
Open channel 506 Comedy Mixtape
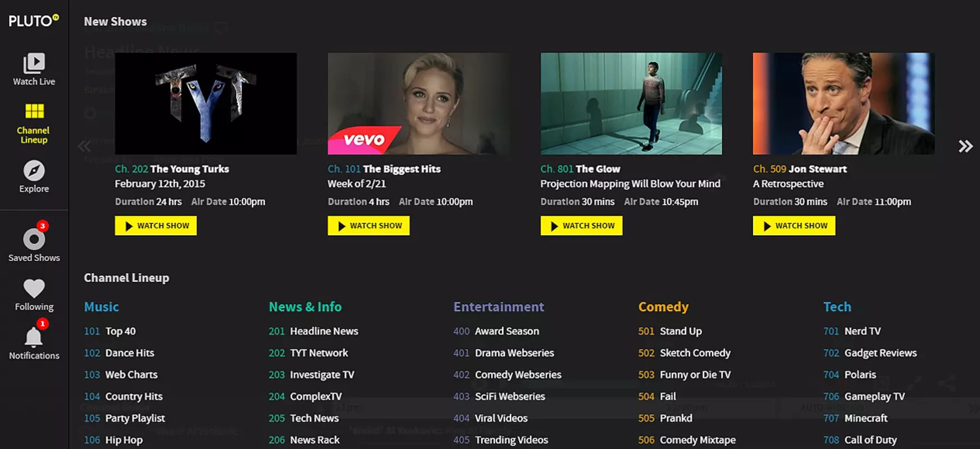coord(687,441)
